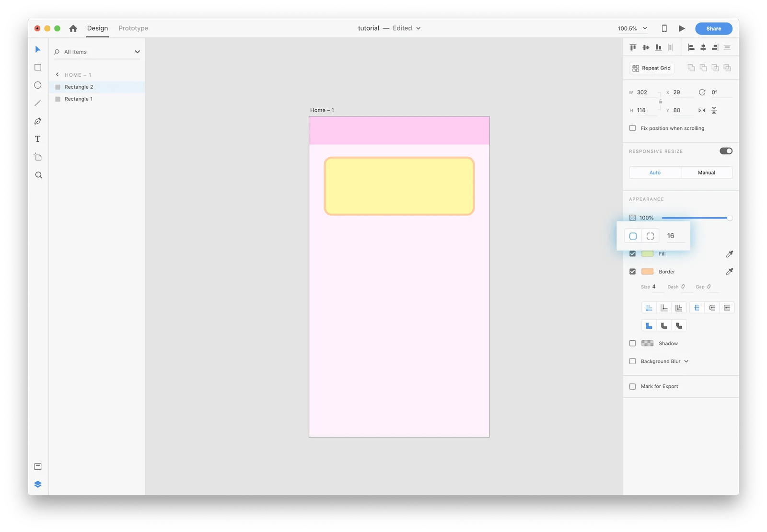
Task: Enable the Background Blur checkbox
Action: coord(633,361)
